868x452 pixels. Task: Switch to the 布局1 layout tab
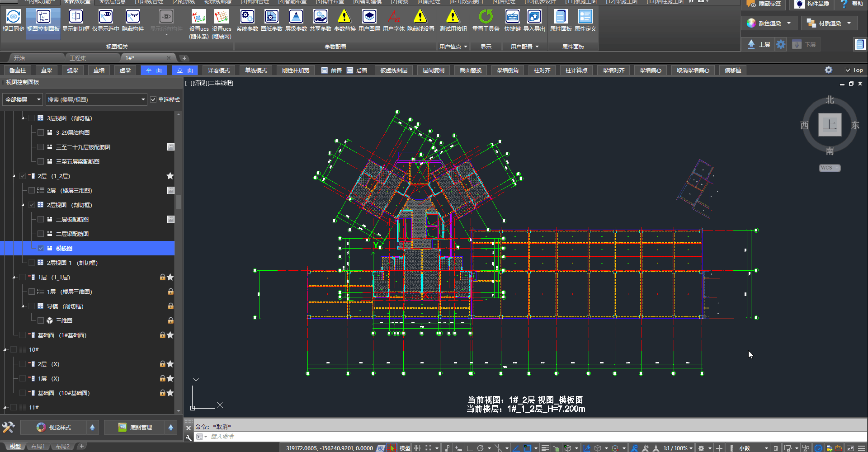(x=38, y=447)
